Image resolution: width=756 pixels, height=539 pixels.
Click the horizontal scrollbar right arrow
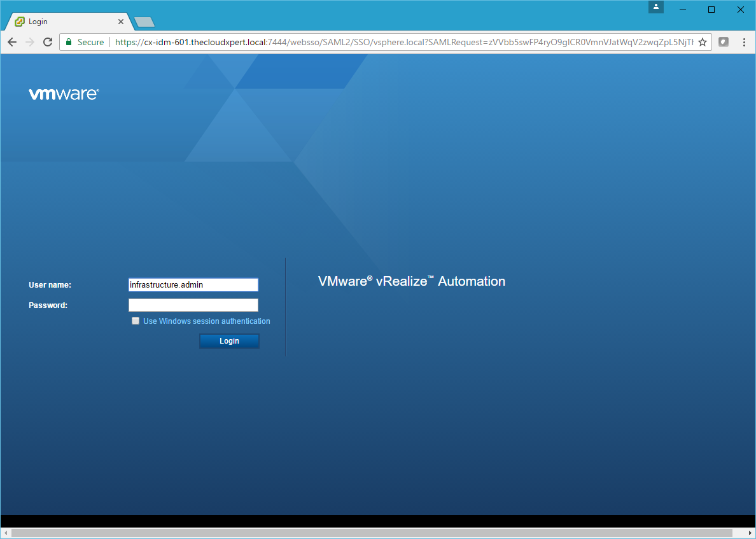[x=750, y=533]
